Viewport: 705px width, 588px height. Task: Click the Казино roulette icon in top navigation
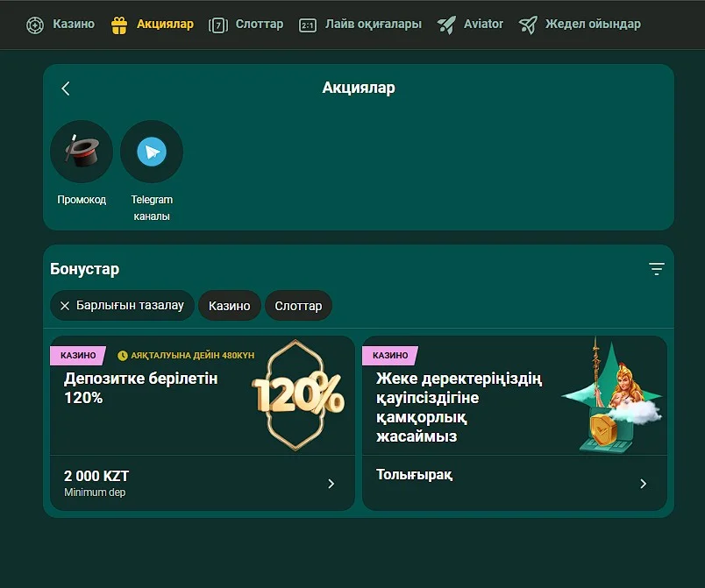[x=34, y=25]
